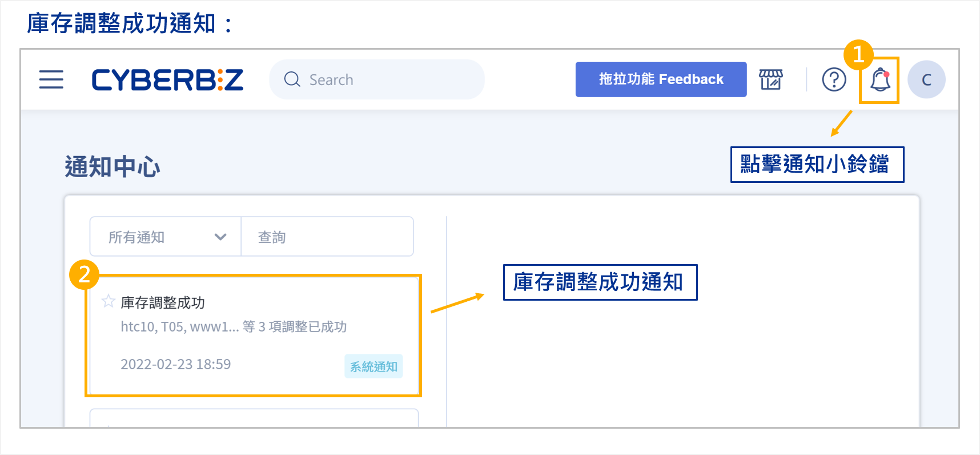Open the help question mark icon
The image size is (980, 455).
(834, 79)
